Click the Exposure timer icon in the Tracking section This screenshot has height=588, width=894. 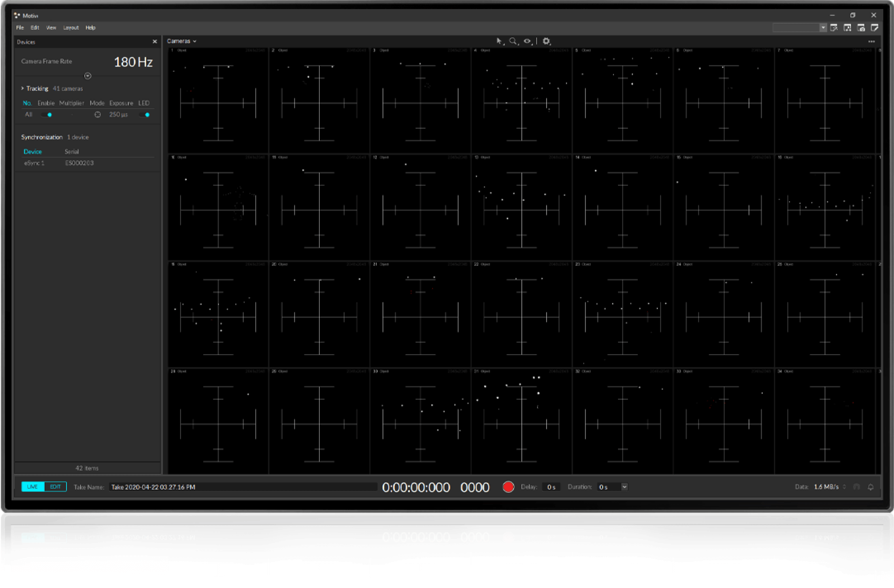[97, 115]
